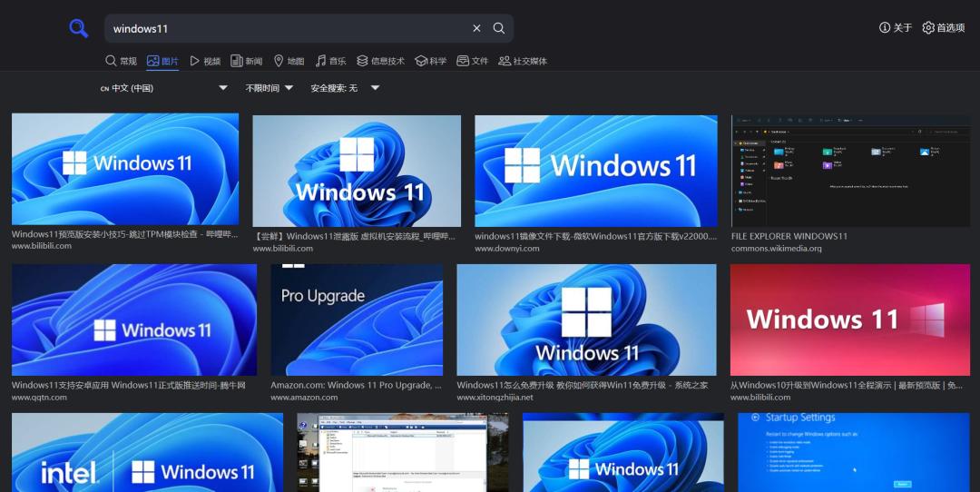The height and width of the screenshot is (492, 980).
Task: Click the Windows11怎么免费升级 title
Action: click(x=583, y=385)
